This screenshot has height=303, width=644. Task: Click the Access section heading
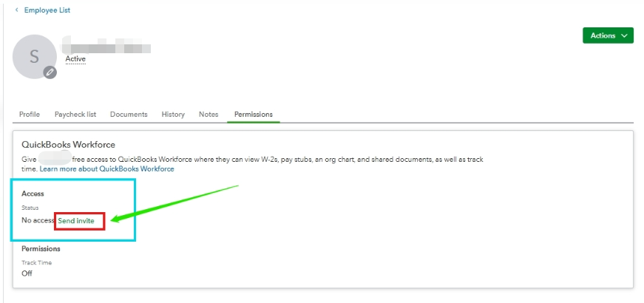tap(33, 194)
